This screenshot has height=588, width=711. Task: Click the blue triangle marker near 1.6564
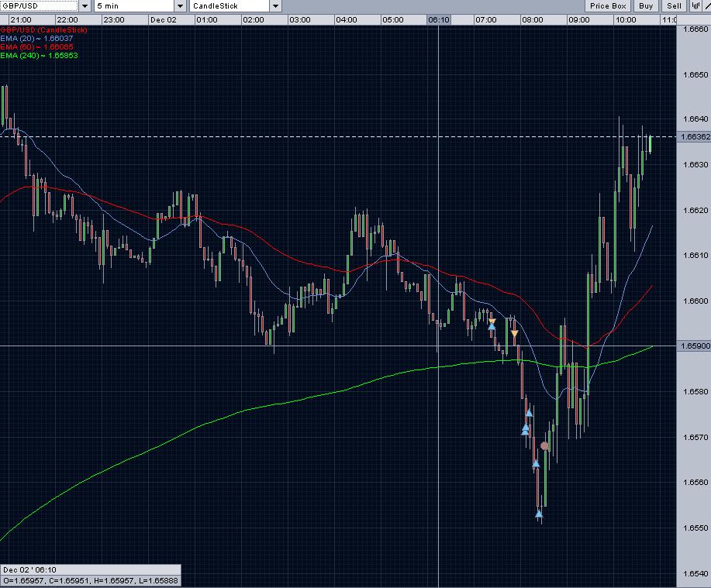point(536,464)
